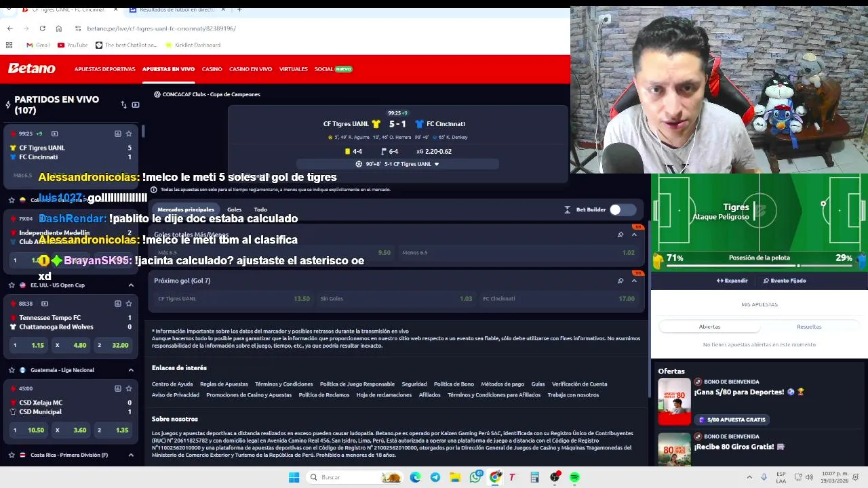
Task: Open the Apuestas Deportivas menu
Action: [104, 69]
